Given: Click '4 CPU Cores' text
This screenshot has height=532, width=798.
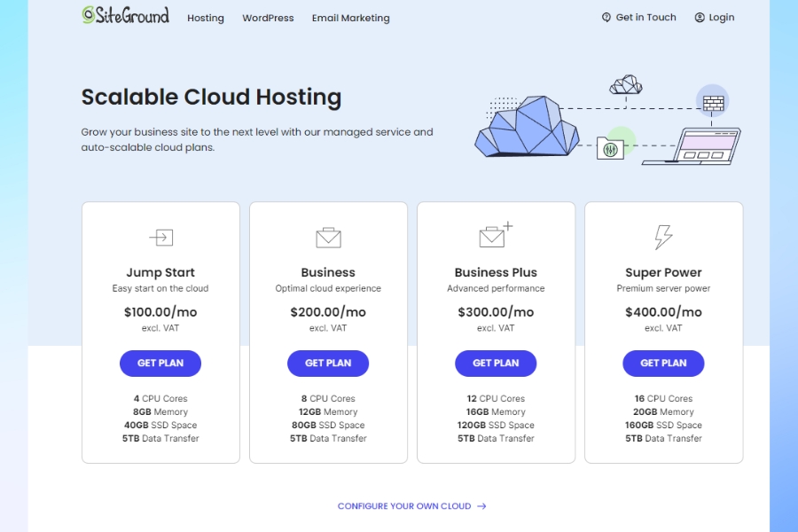Looking at the screenshot, I should click(160, 399).
